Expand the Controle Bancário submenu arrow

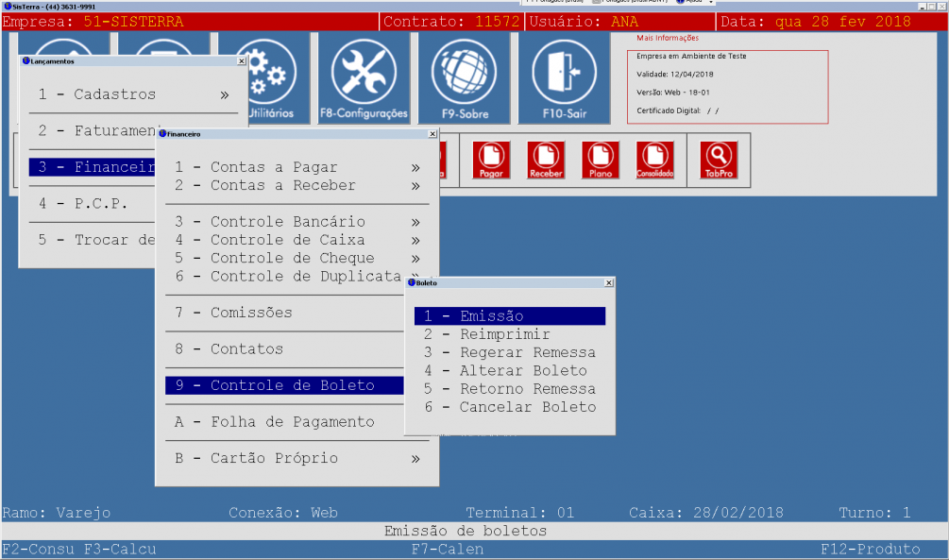pyautogui.click(x=415, y=223)
